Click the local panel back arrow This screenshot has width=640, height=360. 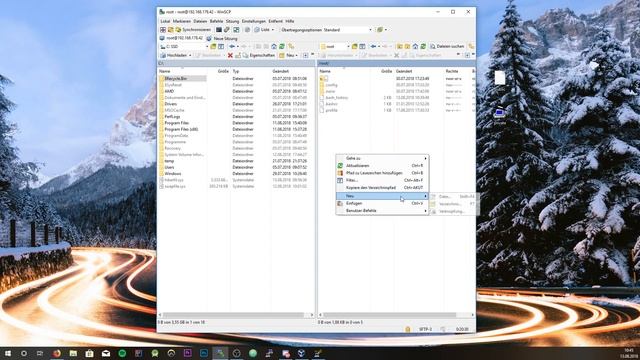(232, 47)
